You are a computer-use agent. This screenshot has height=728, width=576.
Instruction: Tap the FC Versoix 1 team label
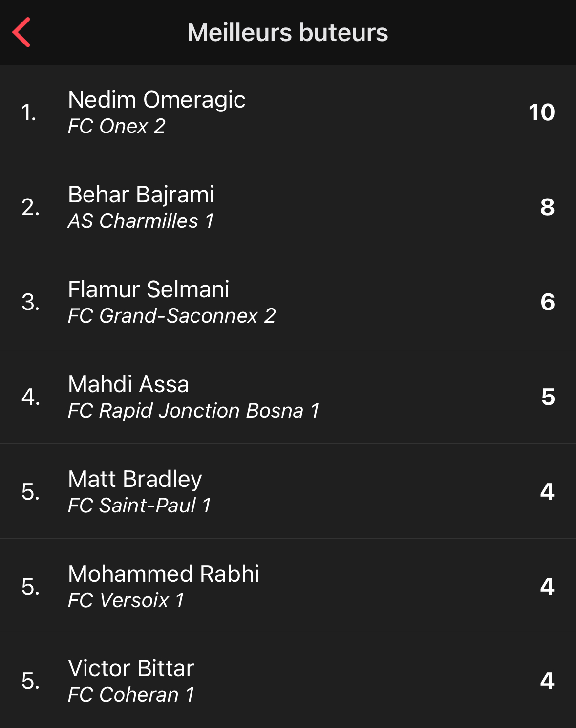click(126, 600)
